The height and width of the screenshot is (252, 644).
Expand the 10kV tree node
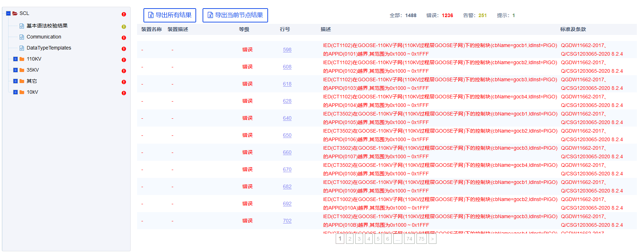pyautogui.click(x=15, y=92)
